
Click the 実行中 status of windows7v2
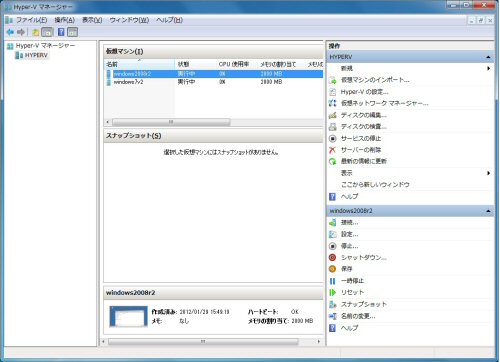tap(186, 82)
